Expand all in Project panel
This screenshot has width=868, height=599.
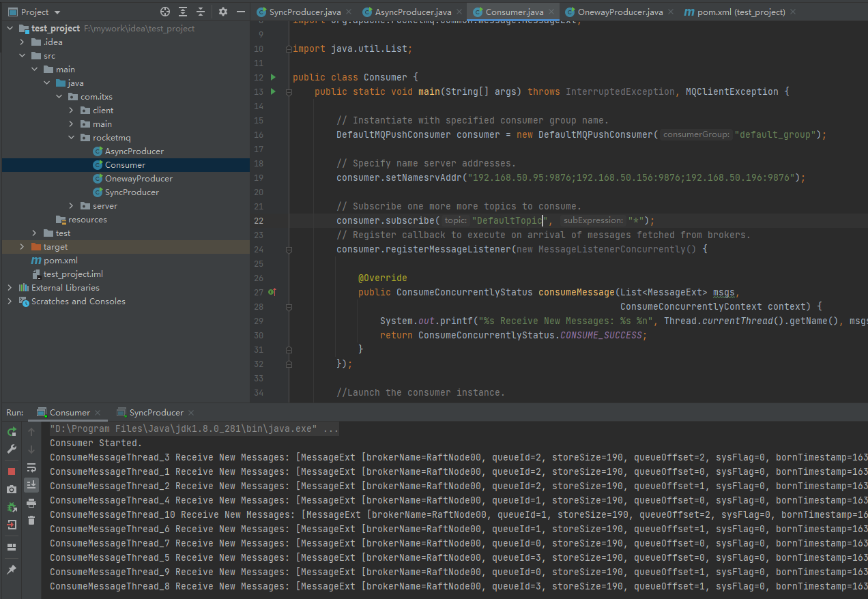[x=183, y=12]
